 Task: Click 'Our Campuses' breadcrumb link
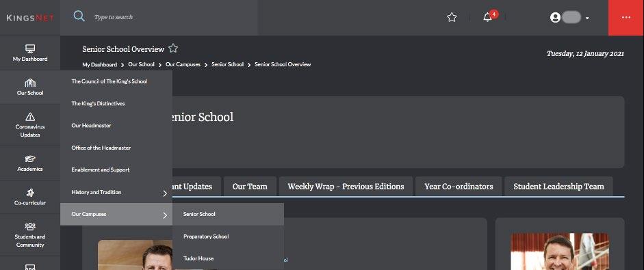click(183, 64)
